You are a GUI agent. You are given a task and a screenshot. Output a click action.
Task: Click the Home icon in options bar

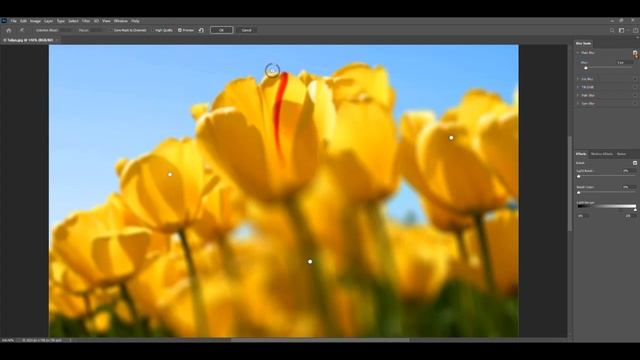click(x=9, y=30)
